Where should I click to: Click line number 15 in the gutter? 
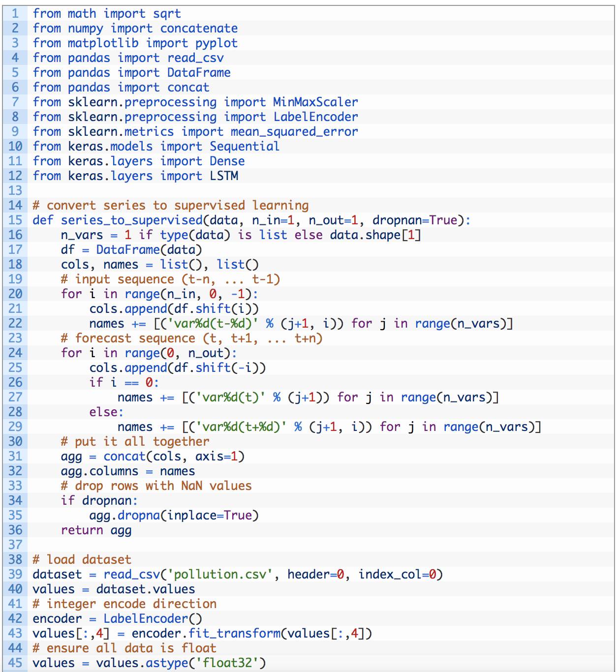click(15, 220)
